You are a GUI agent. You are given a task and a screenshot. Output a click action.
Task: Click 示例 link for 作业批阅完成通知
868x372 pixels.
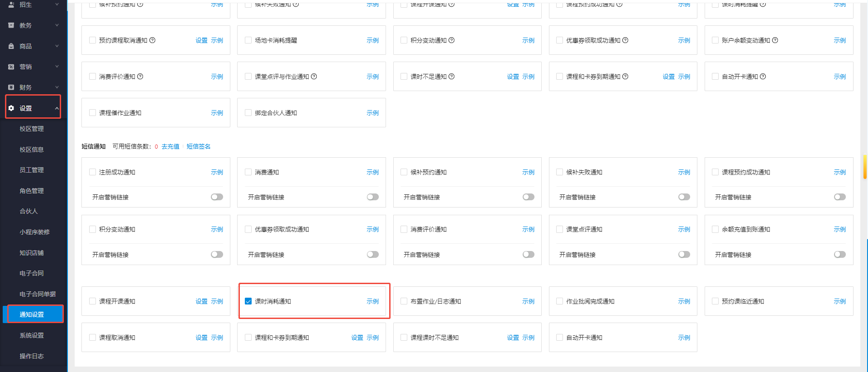coord(684,301)
